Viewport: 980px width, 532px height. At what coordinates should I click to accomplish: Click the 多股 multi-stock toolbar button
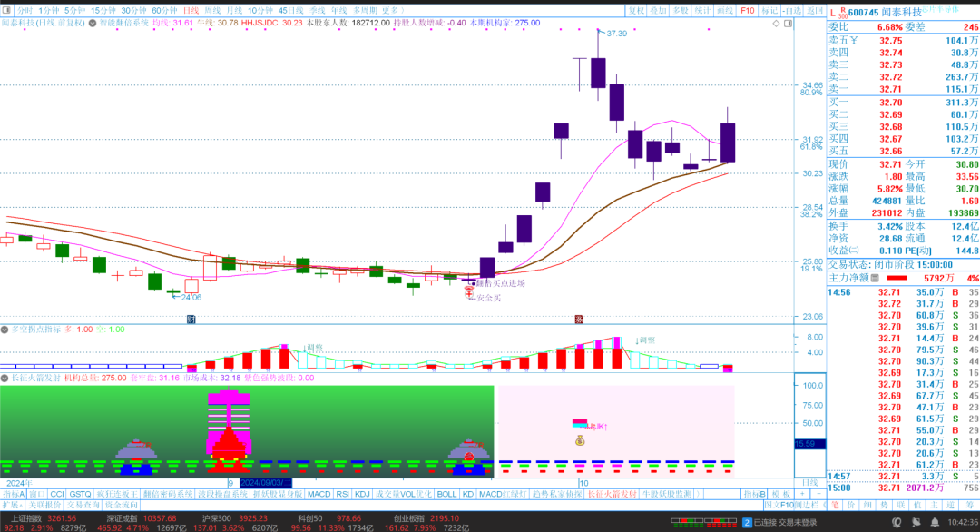680,11
